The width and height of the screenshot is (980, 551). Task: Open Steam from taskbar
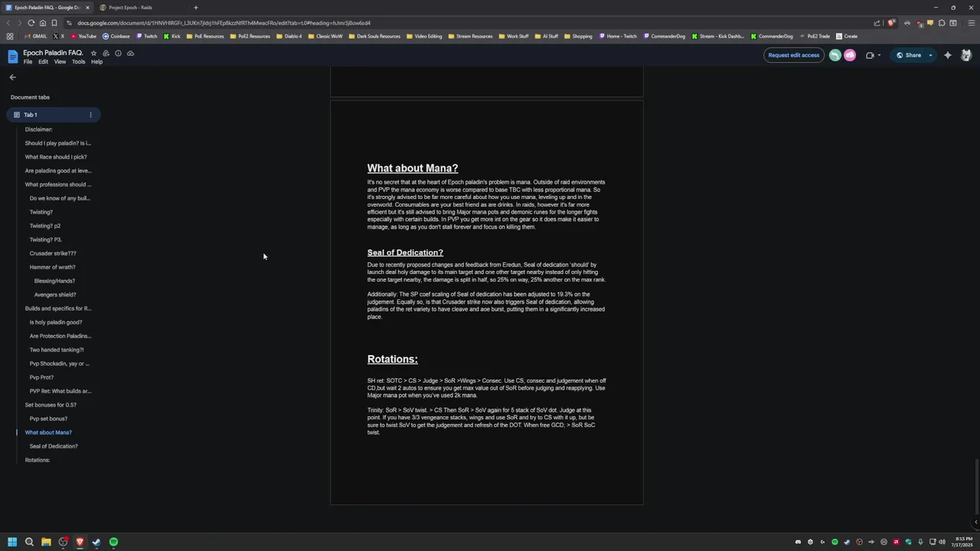[96, 542]
